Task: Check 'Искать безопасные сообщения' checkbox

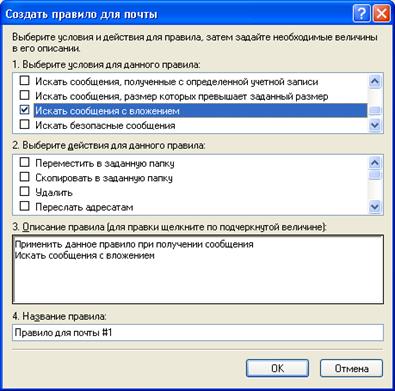Action: [24, 125]
